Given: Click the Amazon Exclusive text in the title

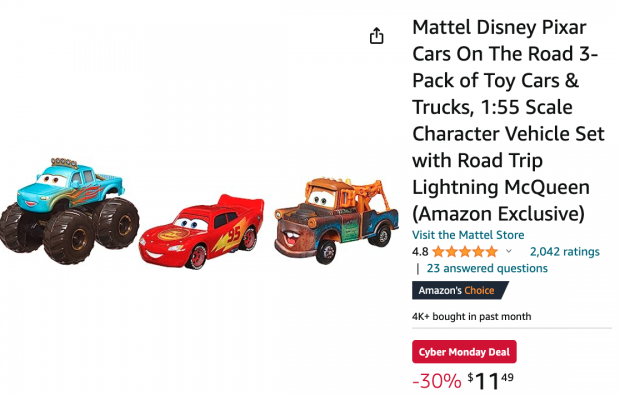Looking at the screenshot, I should tap(498, 214).
